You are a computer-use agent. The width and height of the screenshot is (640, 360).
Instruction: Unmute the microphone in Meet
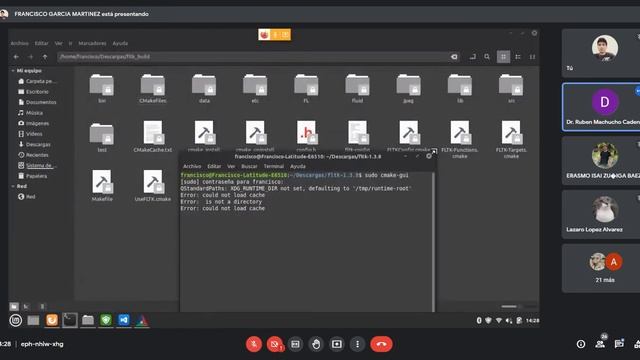coord(253,344)
